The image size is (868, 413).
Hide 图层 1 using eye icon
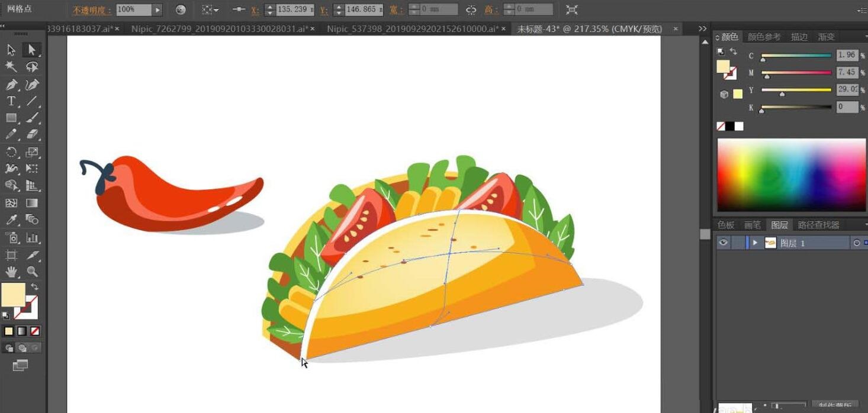coord(722,243)
